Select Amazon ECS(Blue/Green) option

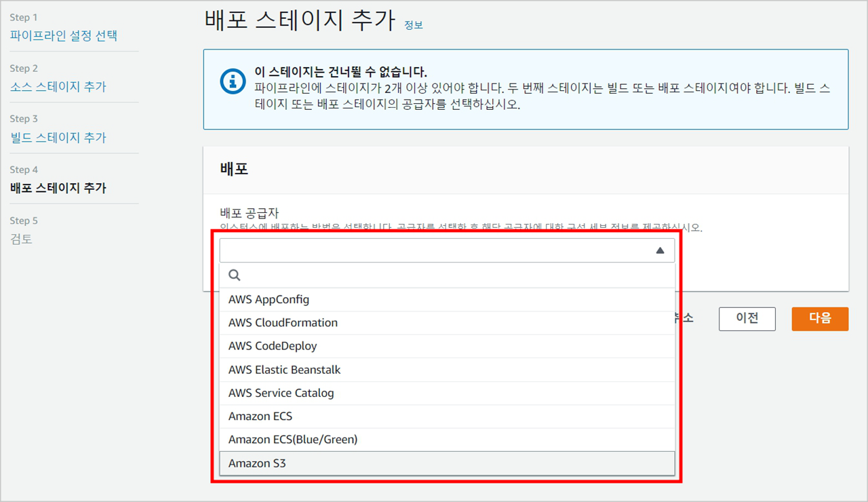point(448,440)
